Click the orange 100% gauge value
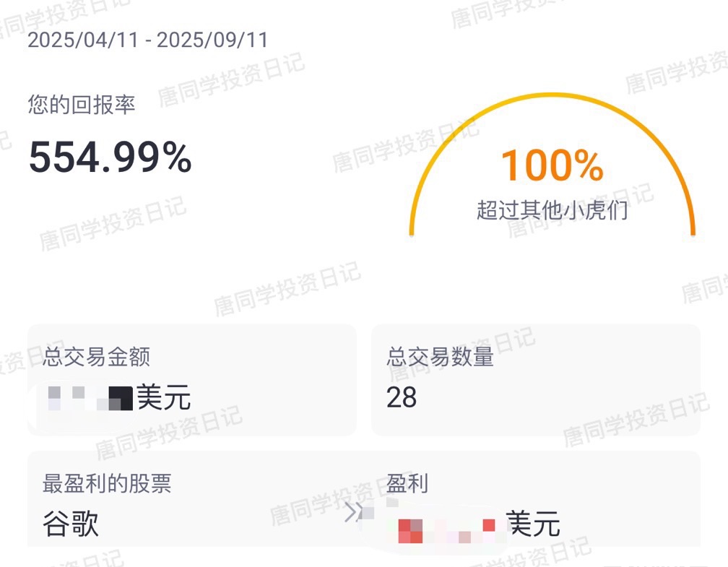The height and width of the screenshot is (567, 728). pos(552,165)
